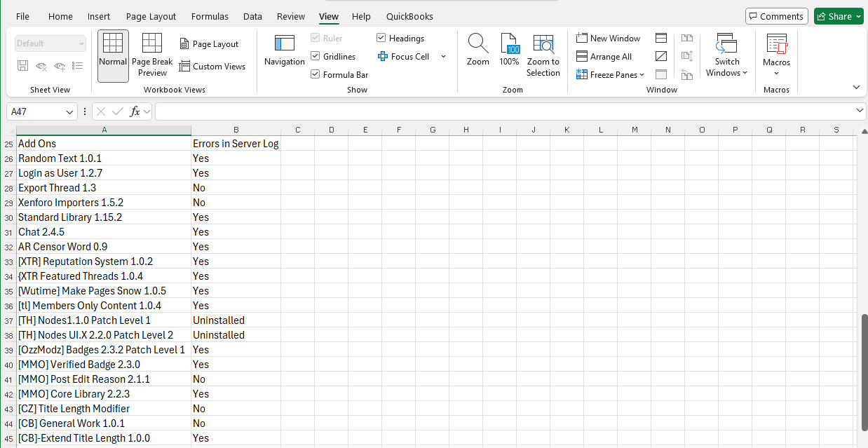Expand the formula bar
This screenshot has width=868, height=448.
click(x=860, y=111)
